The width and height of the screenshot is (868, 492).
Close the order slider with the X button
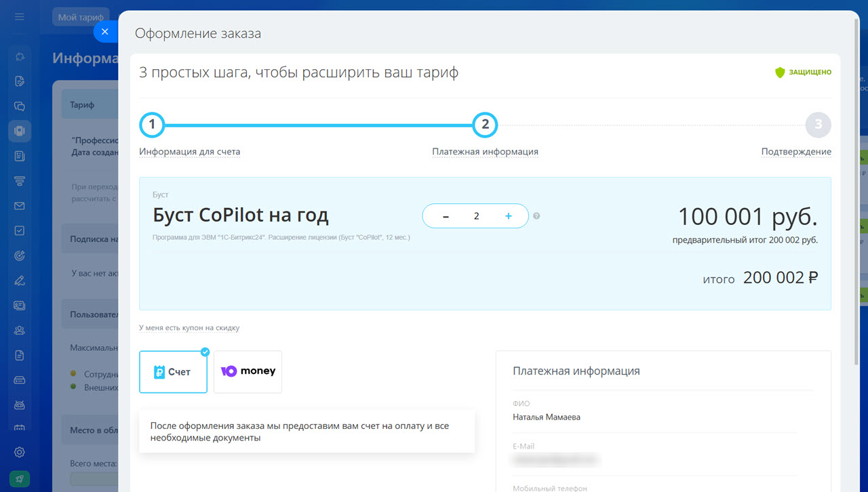[104, 31]
